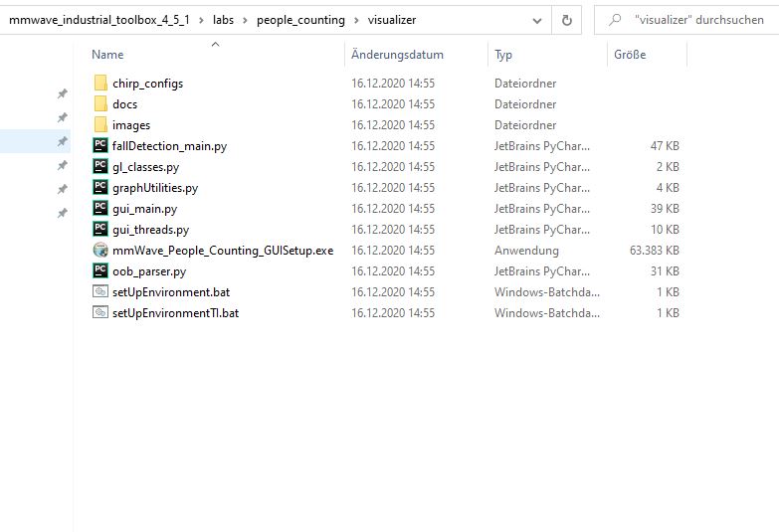Click PyCharm icon of gui_threads.py
Image resolution: width=779 pixels, height=532 pixels.
[x=100, y=229]
